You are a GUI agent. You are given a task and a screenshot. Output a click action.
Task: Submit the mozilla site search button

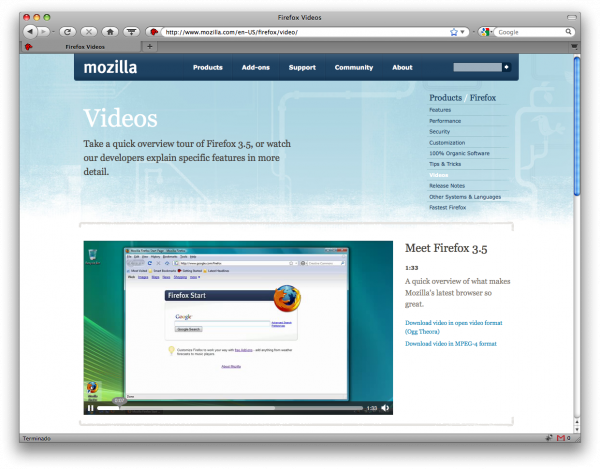pos(507,67)
